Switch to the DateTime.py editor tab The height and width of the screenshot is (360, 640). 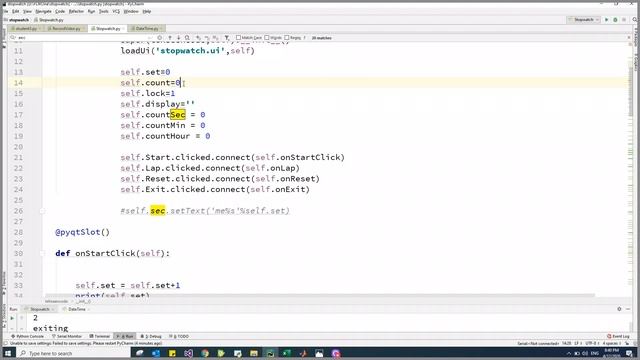(147, 29)
